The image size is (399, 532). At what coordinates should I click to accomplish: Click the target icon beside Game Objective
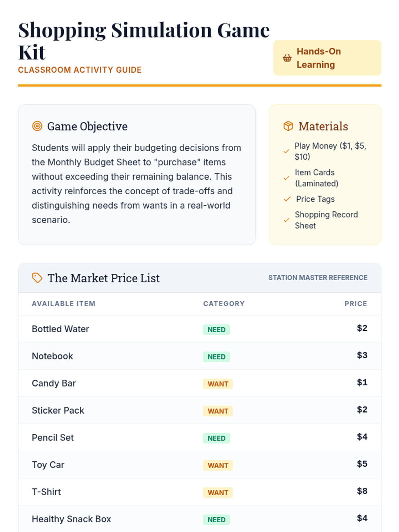click(37, 126)
